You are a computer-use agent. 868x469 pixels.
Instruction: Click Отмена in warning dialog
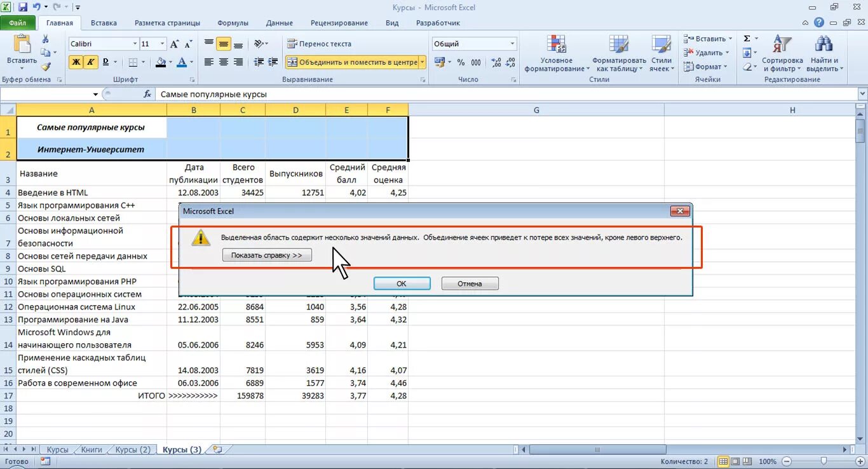[470, 283]
